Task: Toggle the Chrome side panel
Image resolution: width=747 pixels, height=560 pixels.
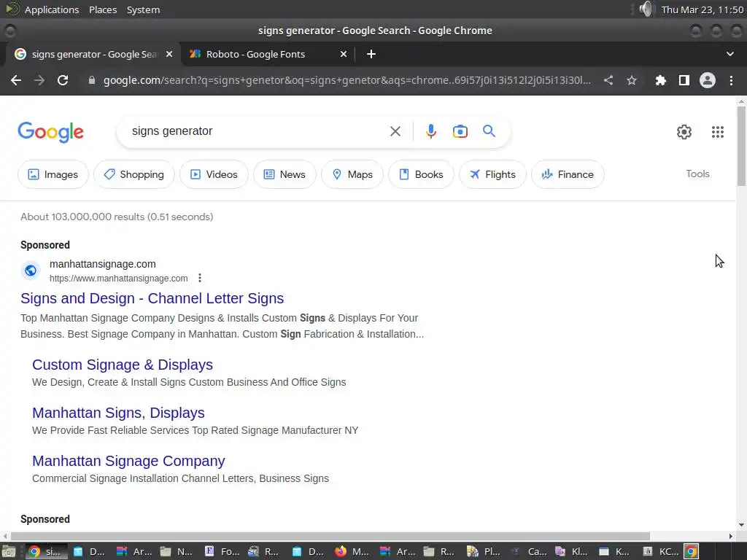Action: [x=684, y=80]
